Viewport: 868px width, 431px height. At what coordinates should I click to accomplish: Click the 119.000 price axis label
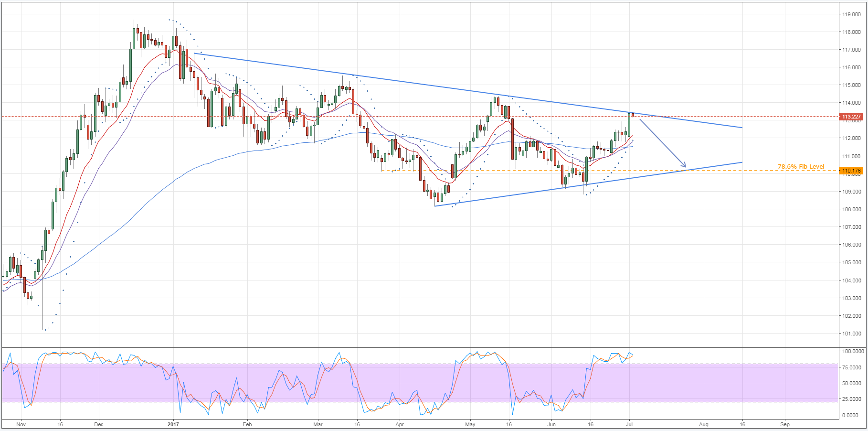click(852, 14)
